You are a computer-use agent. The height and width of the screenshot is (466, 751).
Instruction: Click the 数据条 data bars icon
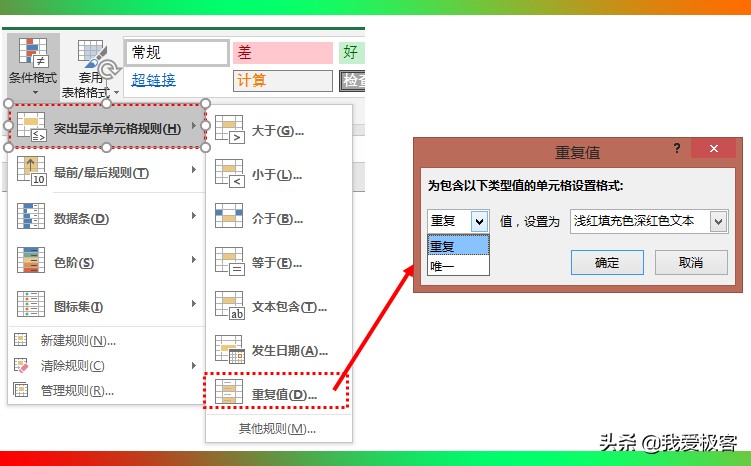click(x=31, y=216)
